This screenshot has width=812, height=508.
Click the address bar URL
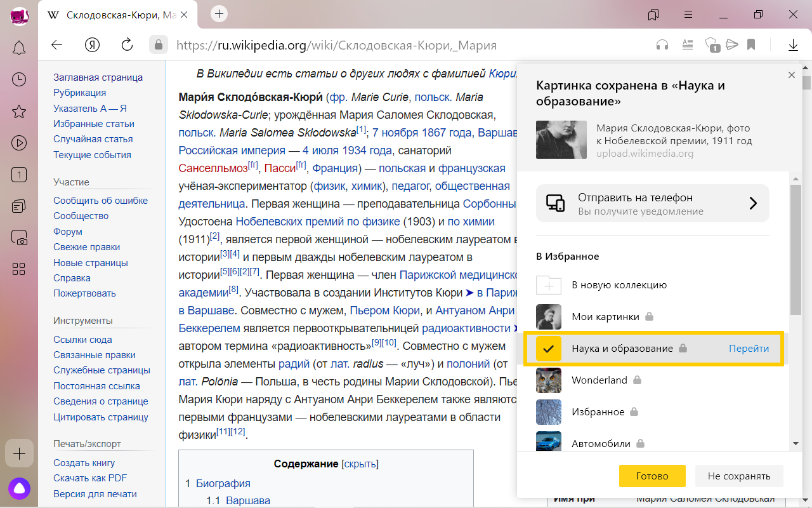[336, 45]
